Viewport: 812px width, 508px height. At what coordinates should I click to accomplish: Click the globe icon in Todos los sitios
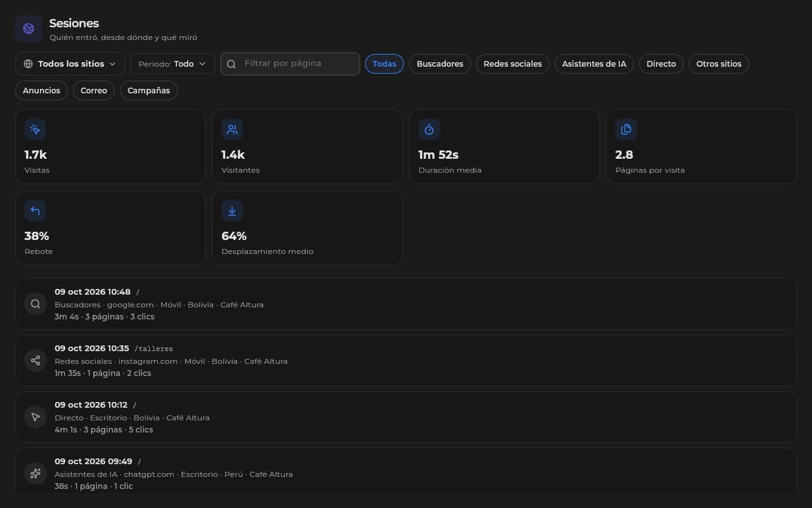pos(28,64)
